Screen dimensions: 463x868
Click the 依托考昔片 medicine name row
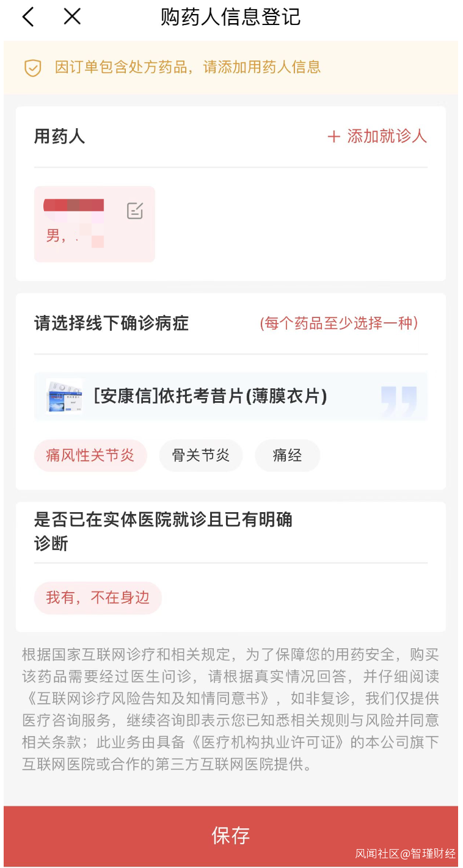(x=210, y=397)
